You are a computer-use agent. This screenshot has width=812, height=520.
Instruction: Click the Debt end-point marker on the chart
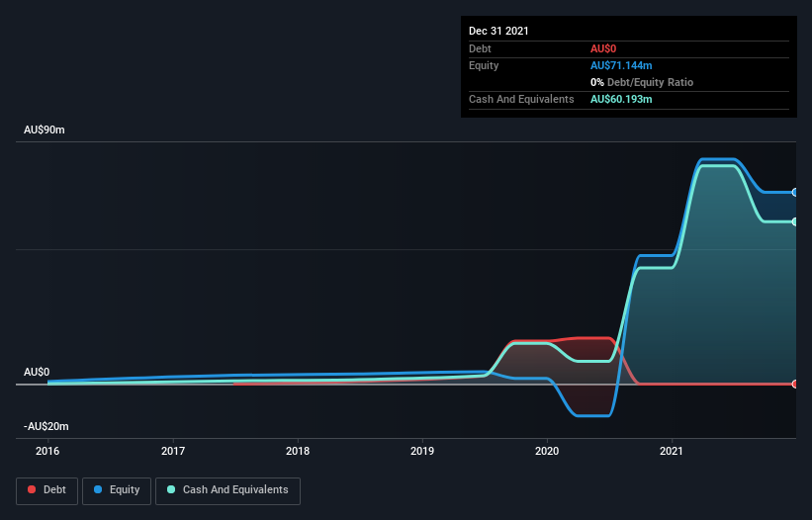pos(795,384)
